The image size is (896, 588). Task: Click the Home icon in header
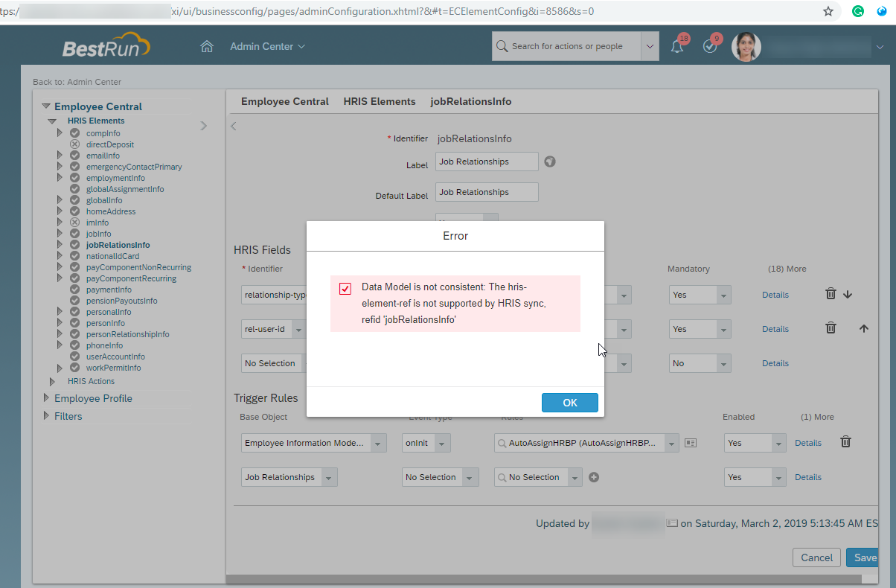[207, 46]
